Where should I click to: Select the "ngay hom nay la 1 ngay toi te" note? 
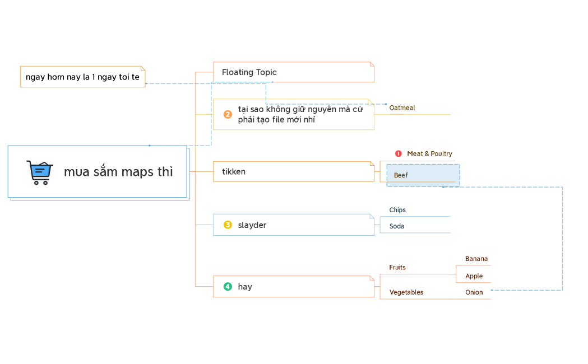click(82, 77)
